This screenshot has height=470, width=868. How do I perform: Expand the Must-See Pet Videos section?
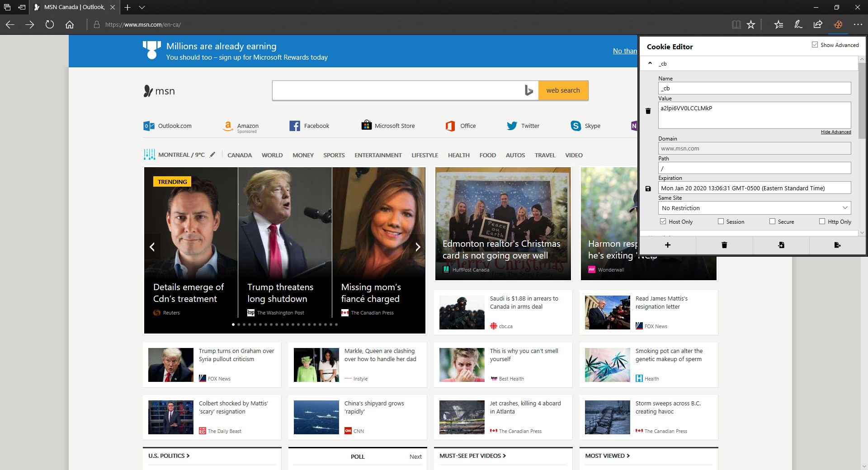472,456
